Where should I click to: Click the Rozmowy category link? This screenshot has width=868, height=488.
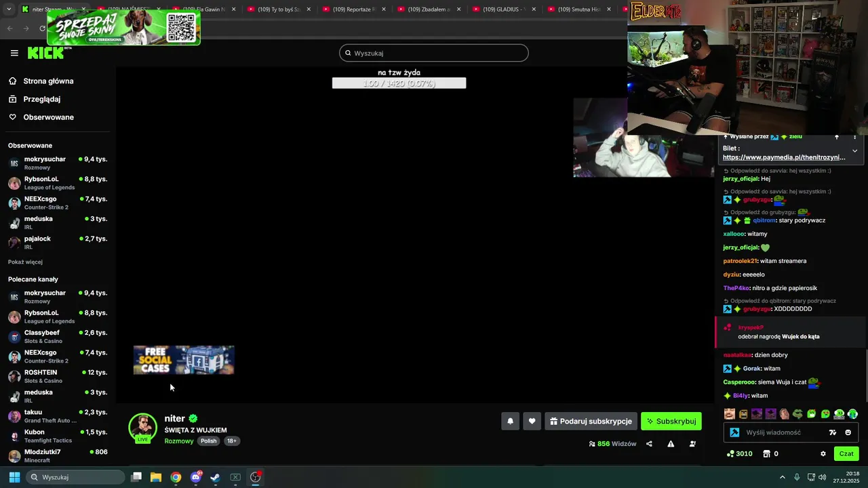[179, 441]
